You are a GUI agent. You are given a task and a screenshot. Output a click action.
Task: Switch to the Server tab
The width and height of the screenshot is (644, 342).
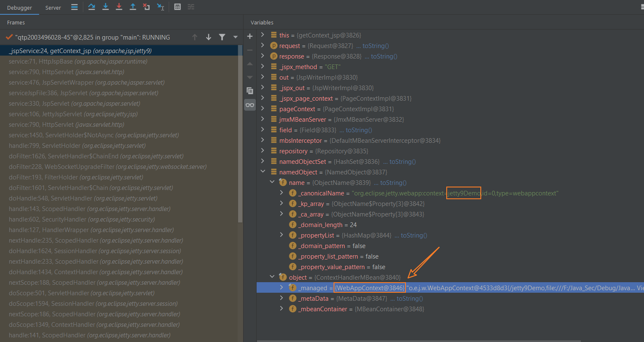point(53,8)
